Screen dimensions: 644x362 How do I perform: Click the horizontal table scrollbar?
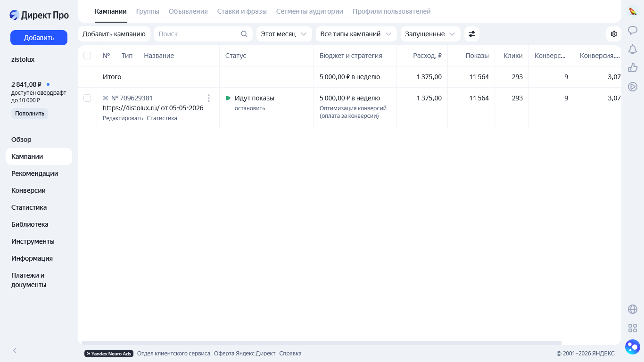click(321, 343)
